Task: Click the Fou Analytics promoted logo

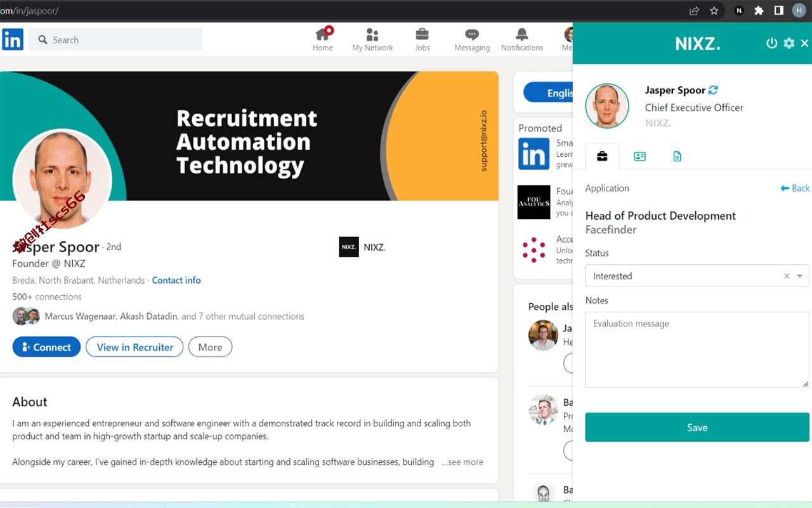Action: 534,203
